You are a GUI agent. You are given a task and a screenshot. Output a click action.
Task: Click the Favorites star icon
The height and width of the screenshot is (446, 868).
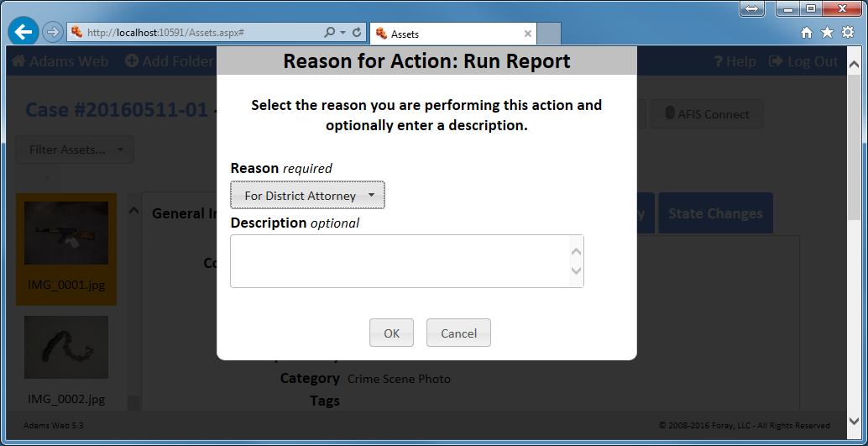[827, 33]
